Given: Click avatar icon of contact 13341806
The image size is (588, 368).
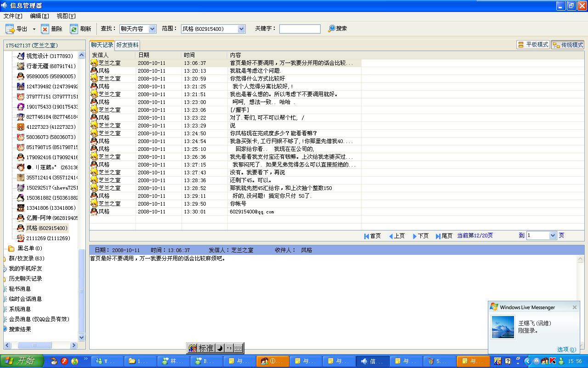Looking at the screenshot, I should [x=21, y=208].
